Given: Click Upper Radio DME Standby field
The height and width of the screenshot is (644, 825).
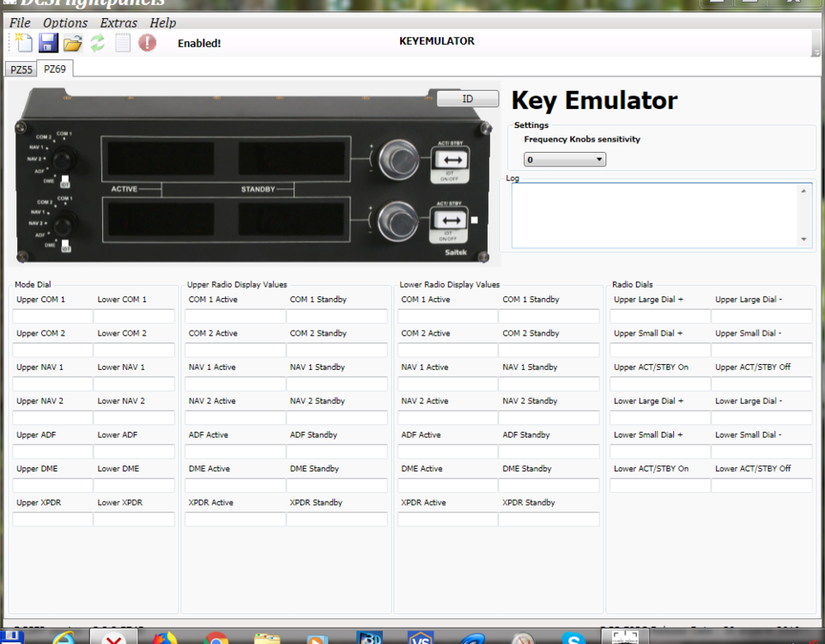Looking at the screenshot, I should (x=337, y=485).
